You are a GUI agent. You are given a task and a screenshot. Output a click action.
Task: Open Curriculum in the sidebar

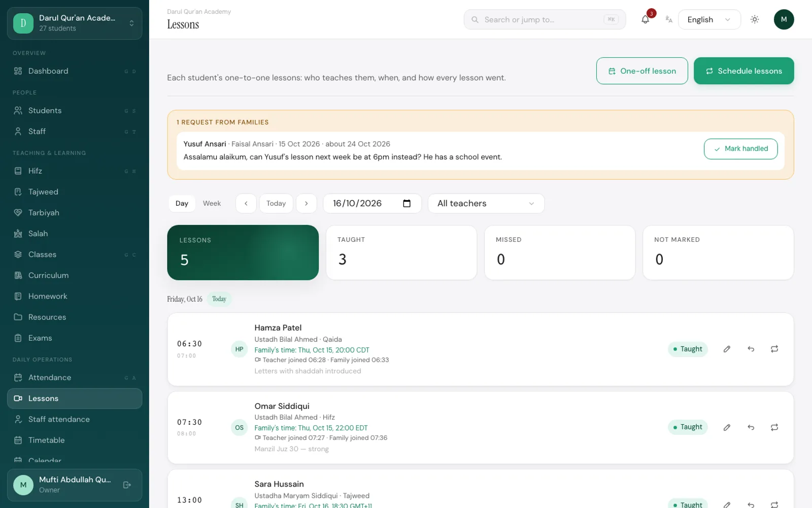click(x=75, y=275)
